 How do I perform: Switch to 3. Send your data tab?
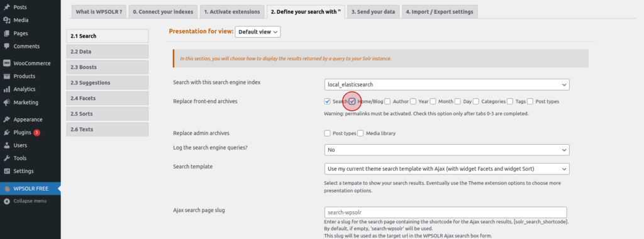coord(373,12)
